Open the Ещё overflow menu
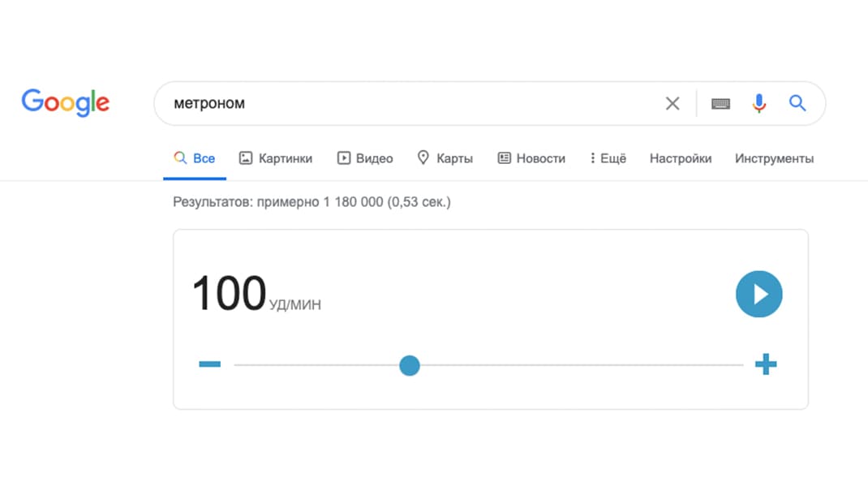The height and width of the screenshot is (487, 868). point(608,157)
